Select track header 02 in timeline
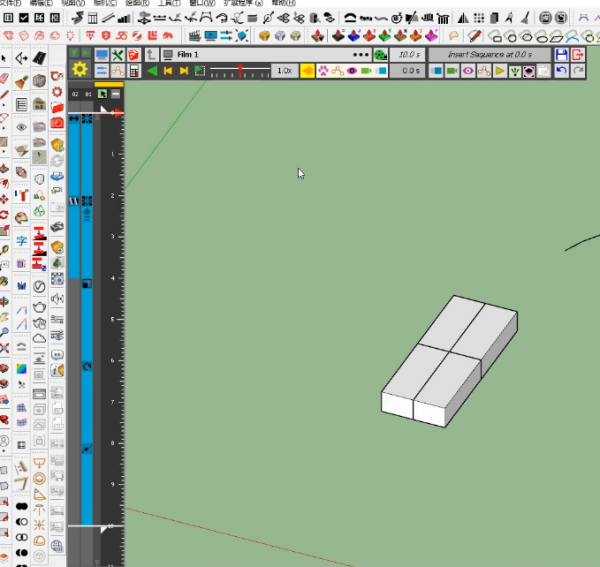600x567 pixels. tap(75, 94)
